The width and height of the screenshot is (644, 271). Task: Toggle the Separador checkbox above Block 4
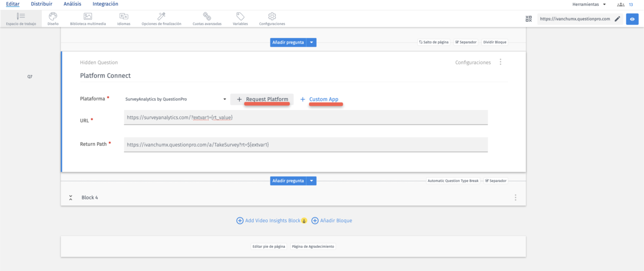[x=487, y=181]
